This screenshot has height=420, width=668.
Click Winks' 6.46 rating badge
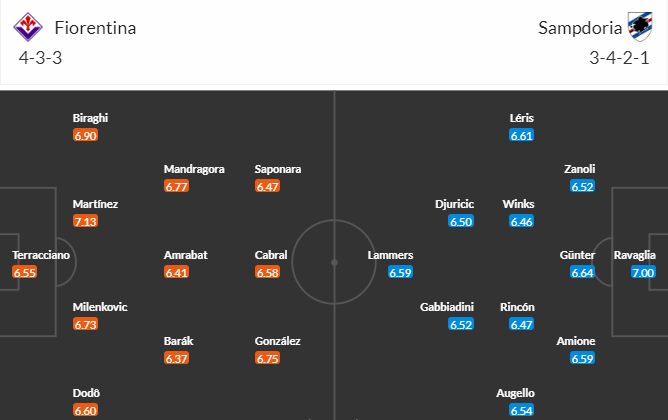(521, 222)
